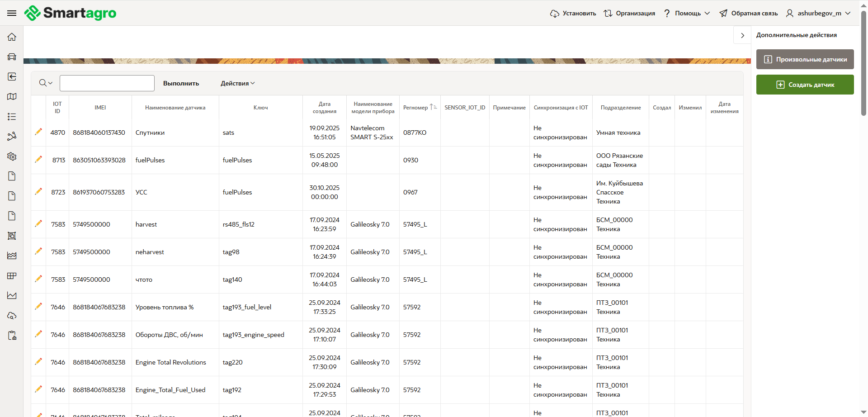The width and height of the screenshot is (868, 417).
Task: Edit the Спутники sensor row pencil icon
Action: [38, 132]
